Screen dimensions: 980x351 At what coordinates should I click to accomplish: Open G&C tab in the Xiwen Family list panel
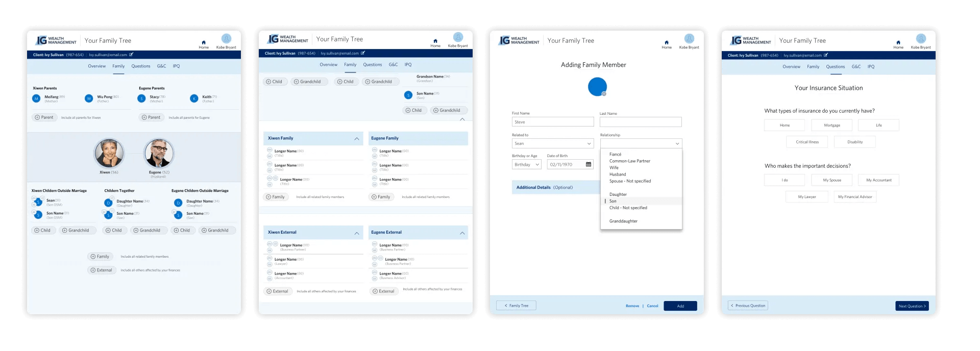(393, 65)
